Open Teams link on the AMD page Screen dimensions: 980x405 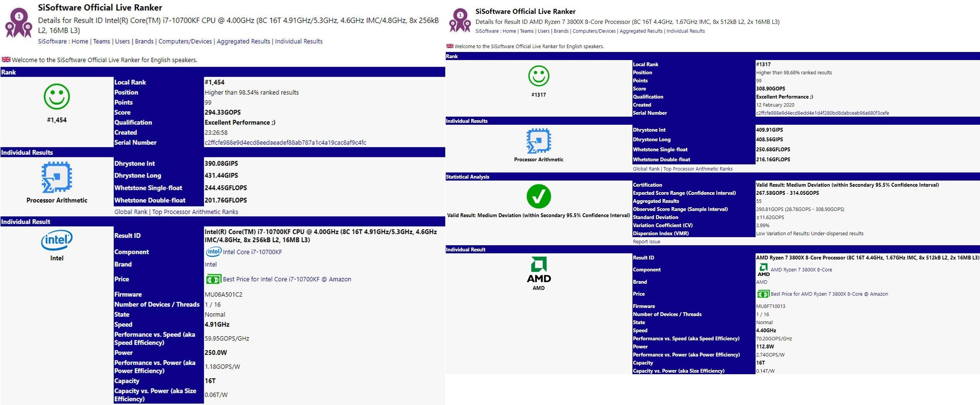527,31
